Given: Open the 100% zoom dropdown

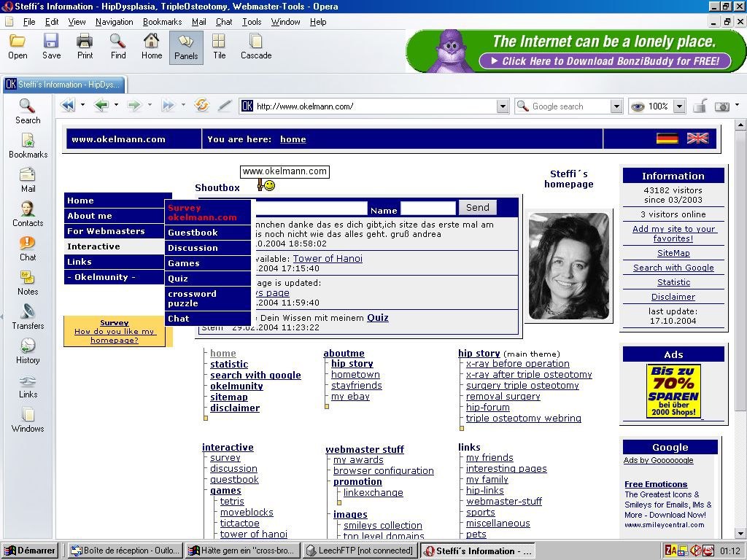Looking at the screenshot, I should [680, 106].
